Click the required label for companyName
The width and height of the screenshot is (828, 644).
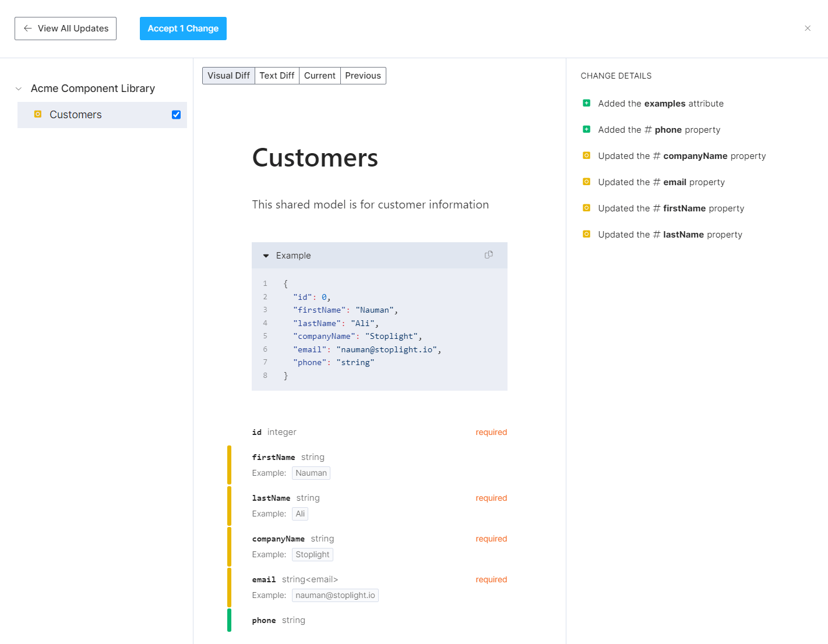point(491,539)
